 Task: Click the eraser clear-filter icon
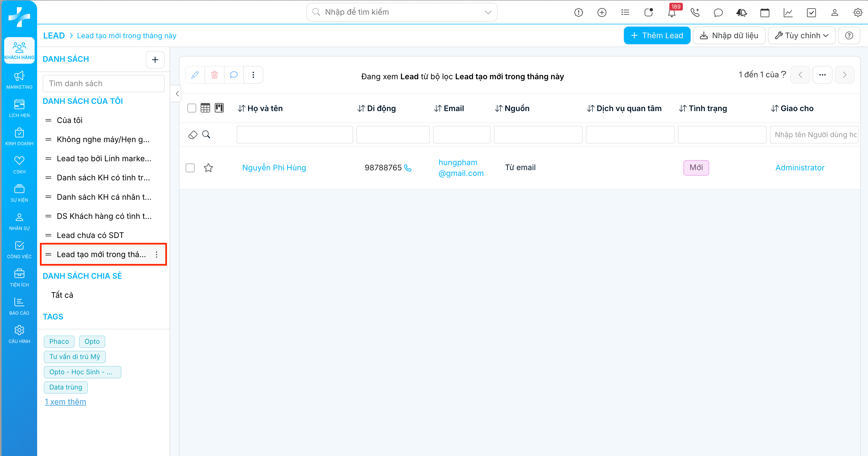[x=193, y=135]
